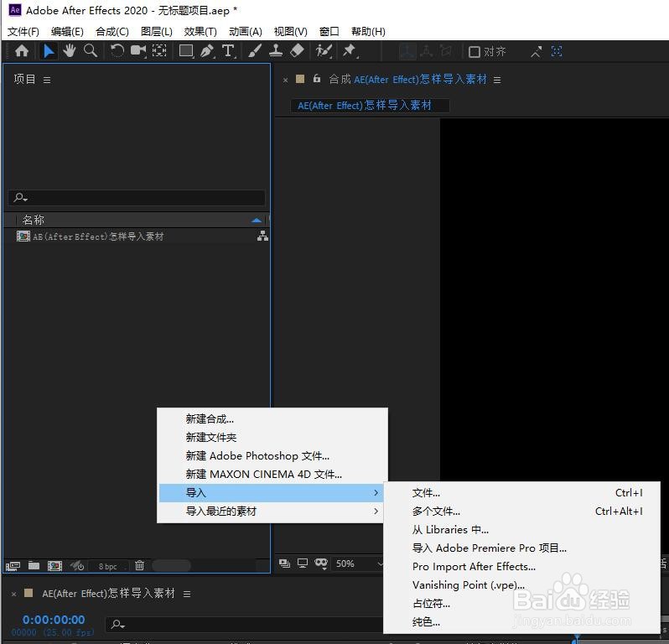669x644 pixels.
Task: Sort by the 名称 column header
Action: click(x=34, y=221)
